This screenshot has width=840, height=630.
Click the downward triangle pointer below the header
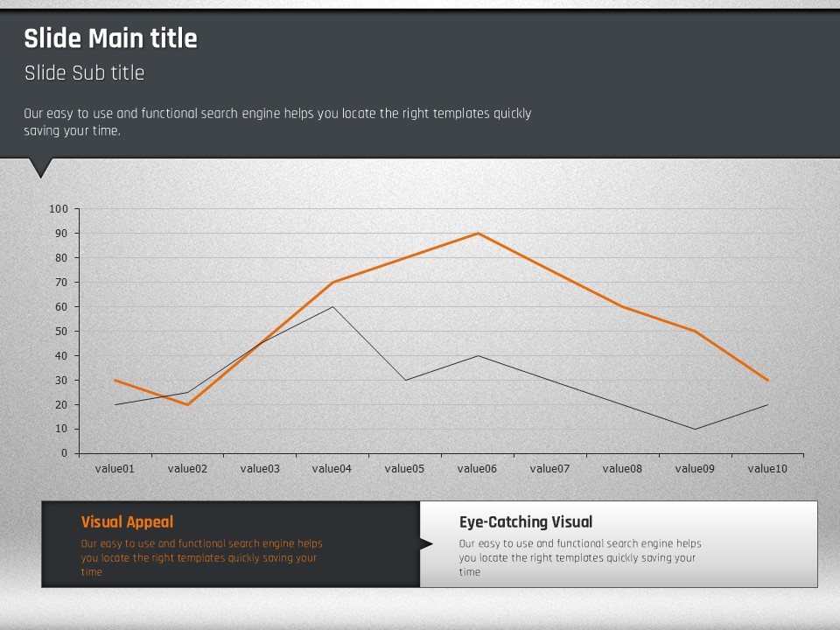pyautogui.click(x=40, y=166)
